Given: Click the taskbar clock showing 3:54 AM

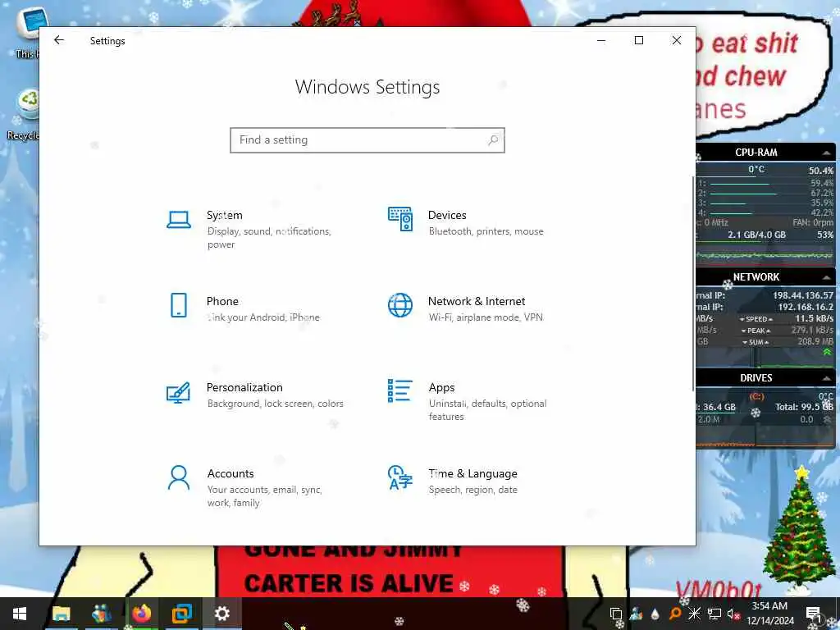Looking at the screenshot, I should [769, 606].
